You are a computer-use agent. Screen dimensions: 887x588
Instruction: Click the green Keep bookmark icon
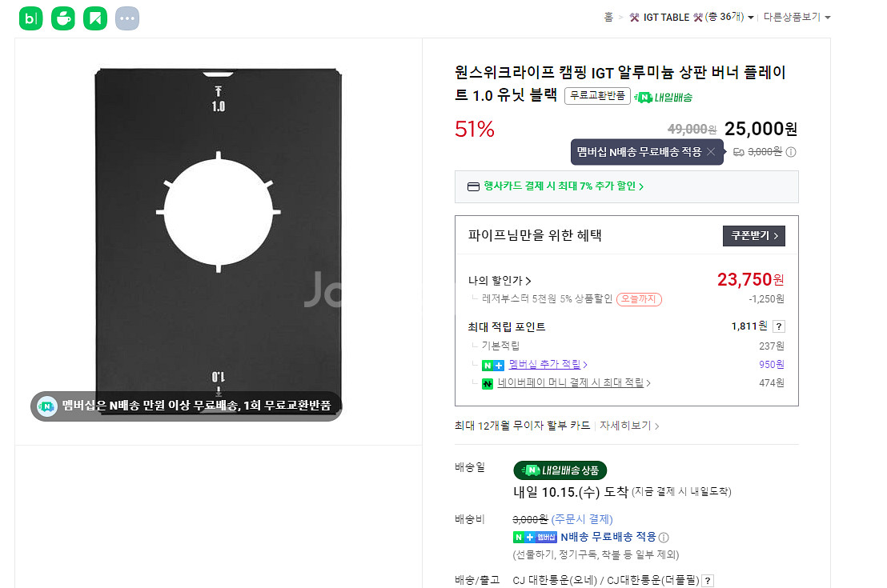click(x=95, y=18)
